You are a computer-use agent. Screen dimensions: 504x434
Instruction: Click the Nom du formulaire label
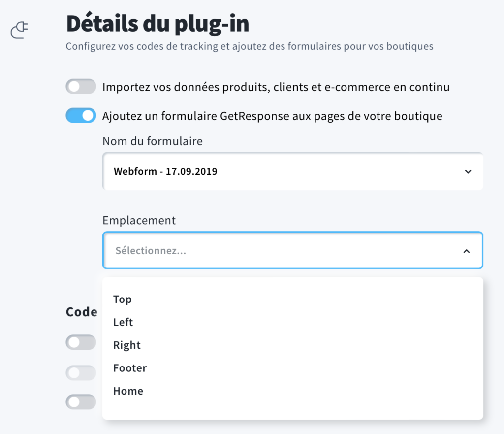click(153, 141)
